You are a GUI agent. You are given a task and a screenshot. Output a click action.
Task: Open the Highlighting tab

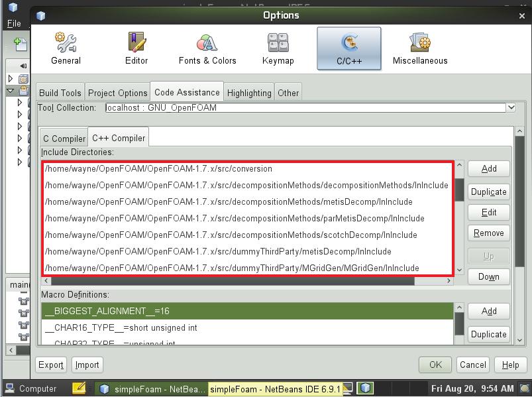pyautogui.click(x=249, y=93)
